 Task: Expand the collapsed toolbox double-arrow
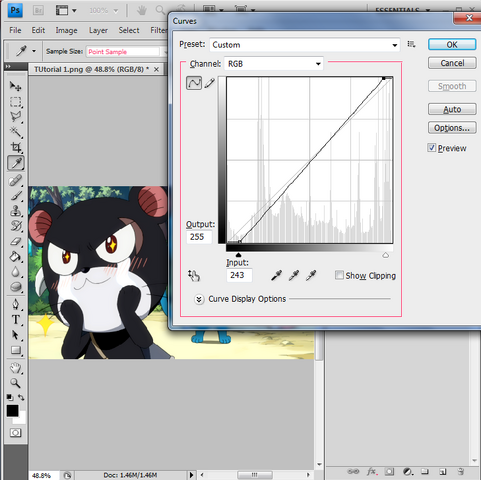point(8,66)
